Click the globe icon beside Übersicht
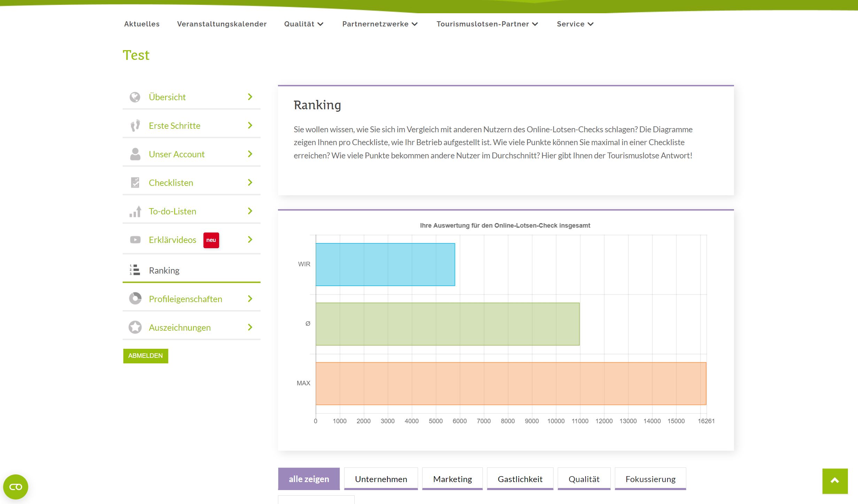Image resolution: width=858 pixels, height=504 pixels. pos(135,97)
